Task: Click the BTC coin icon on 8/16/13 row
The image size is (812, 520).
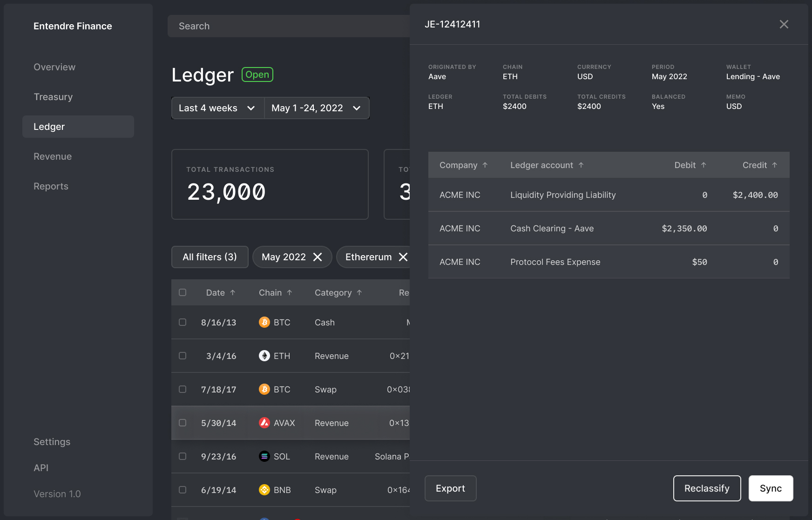Action: click(264, 322)
